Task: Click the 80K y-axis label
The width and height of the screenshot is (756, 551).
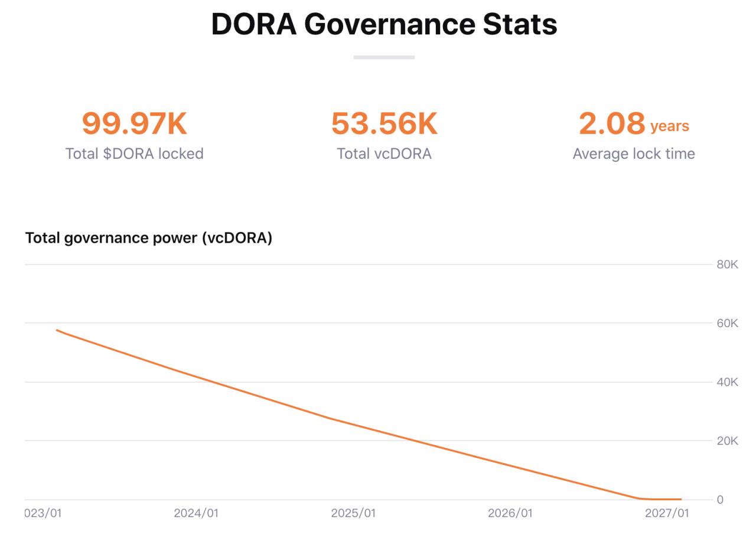Action: pos(727,265)
